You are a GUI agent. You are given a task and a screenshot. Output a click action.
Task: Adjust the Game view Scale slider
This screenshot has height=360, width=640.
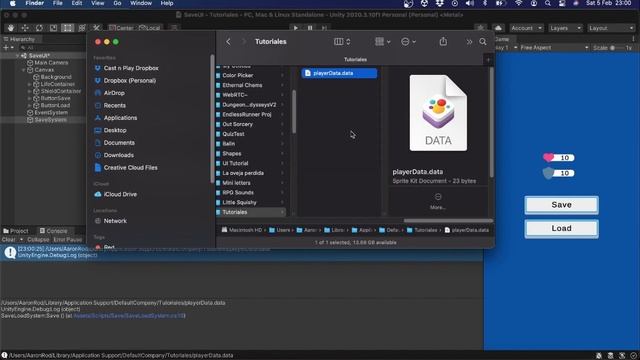tap(613, 48)
